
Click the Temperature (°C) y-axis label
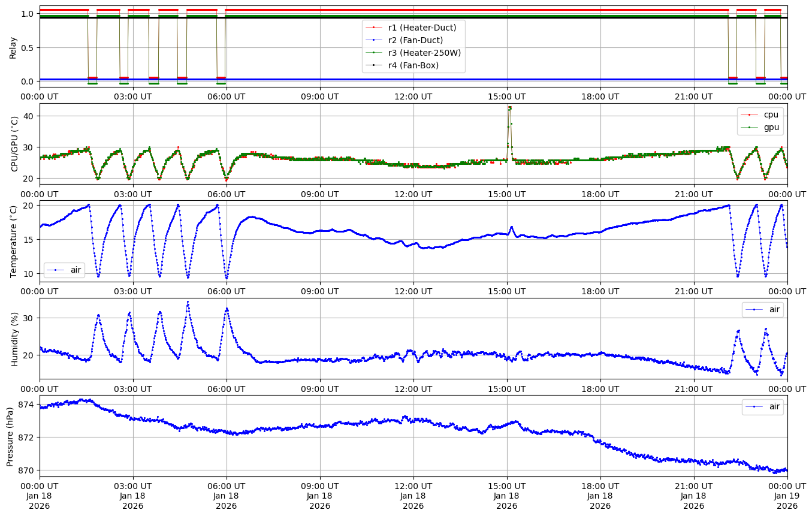coord(14,241)
